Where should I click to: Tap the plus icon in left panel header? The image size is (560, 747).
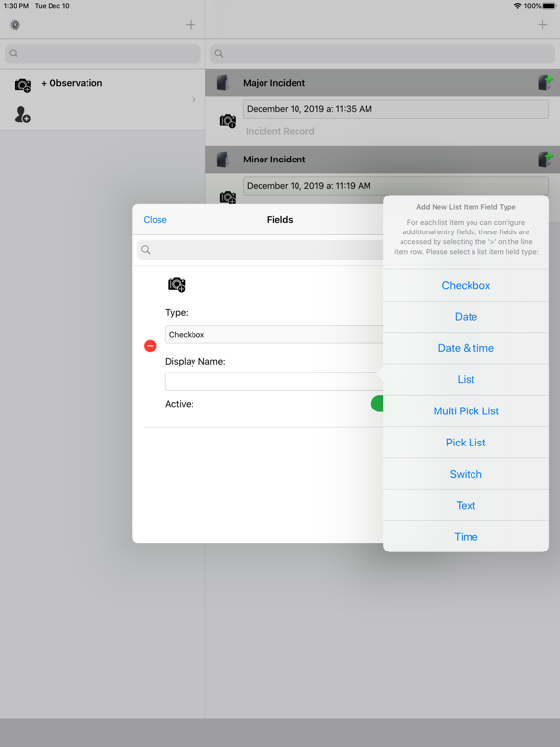pos(191,24)
